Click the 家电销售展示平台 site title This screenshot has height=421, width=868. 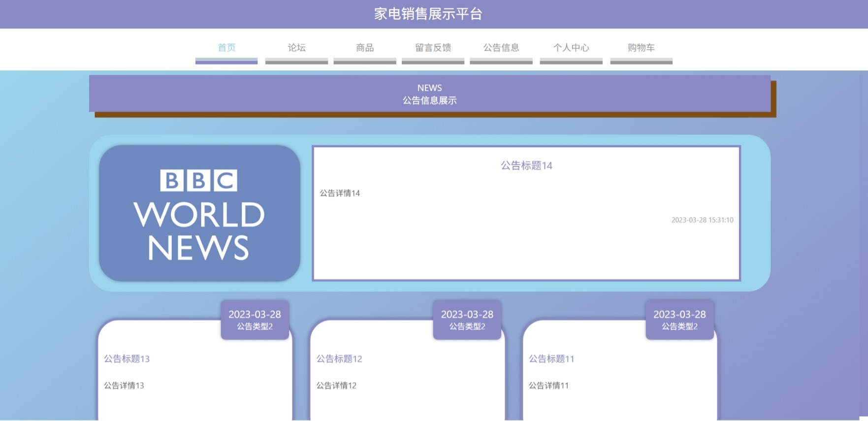pyautogui.click(x=428, y=14)
